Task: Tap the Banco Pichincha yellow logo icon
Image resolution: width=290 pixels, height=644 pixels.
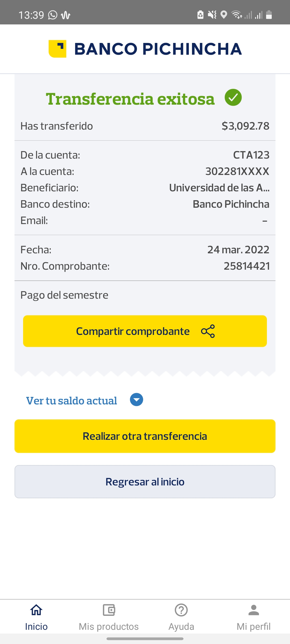Action: [57, 49]
